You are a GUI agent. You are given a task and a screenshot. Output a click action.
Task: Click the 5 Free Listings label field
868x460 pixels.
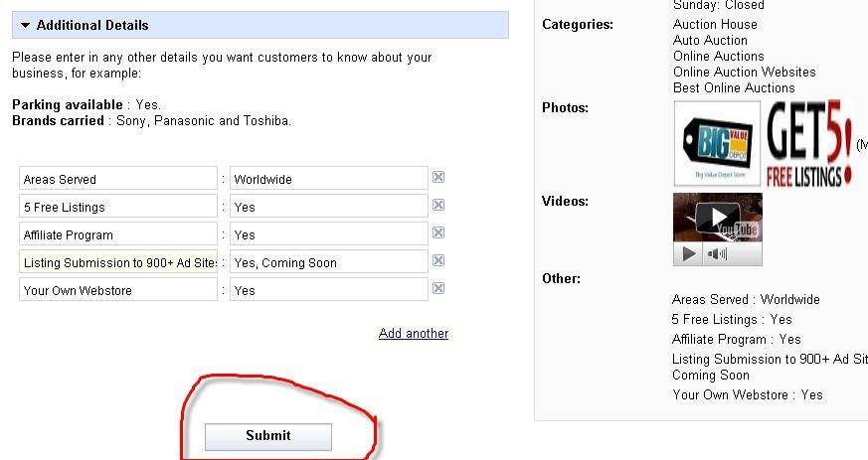click(x=117, y=207)
